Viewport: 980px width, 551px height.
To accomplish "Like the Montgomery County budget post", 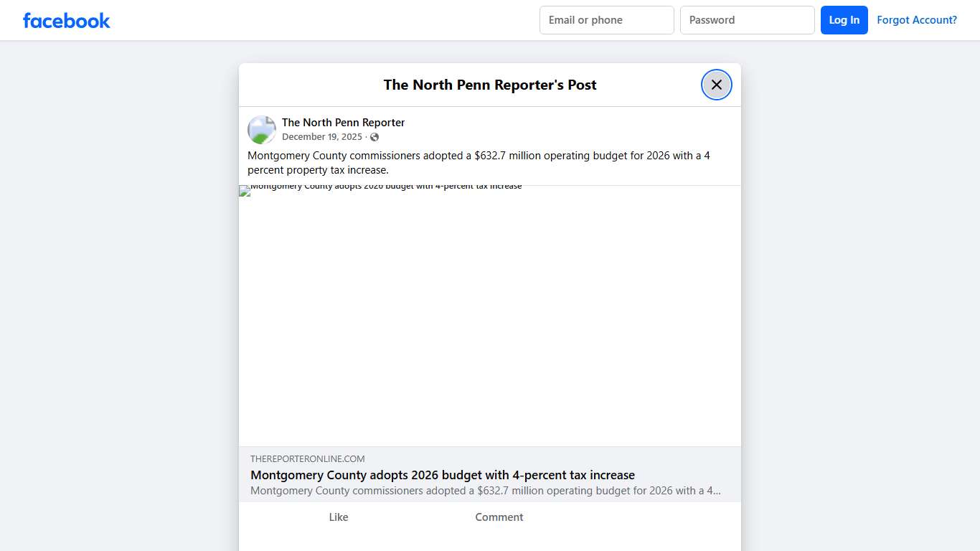I will click(338, 517).
